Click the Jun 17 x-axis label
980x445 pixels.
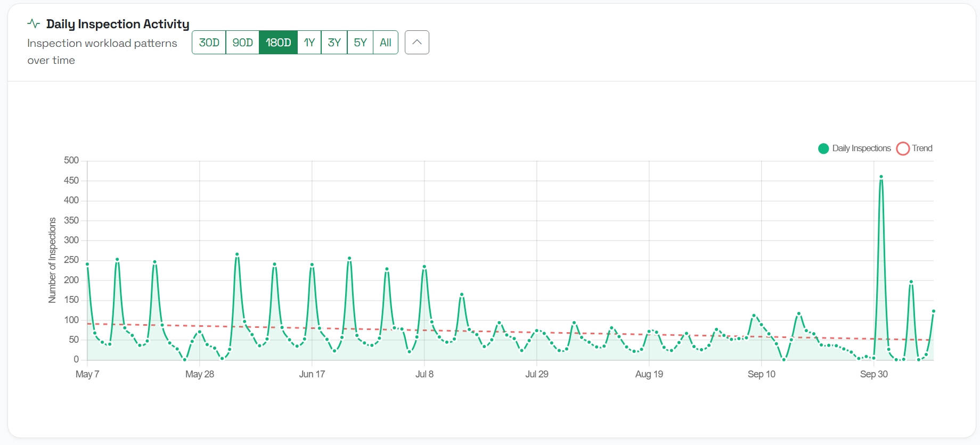312,374
